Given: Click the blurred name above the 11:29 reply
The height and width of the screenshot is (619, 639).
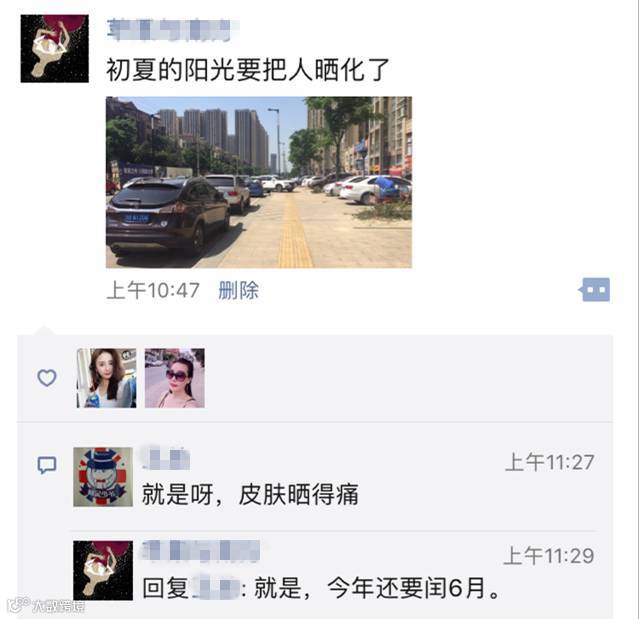Looking at the screenshot, I should pos(201,551).
